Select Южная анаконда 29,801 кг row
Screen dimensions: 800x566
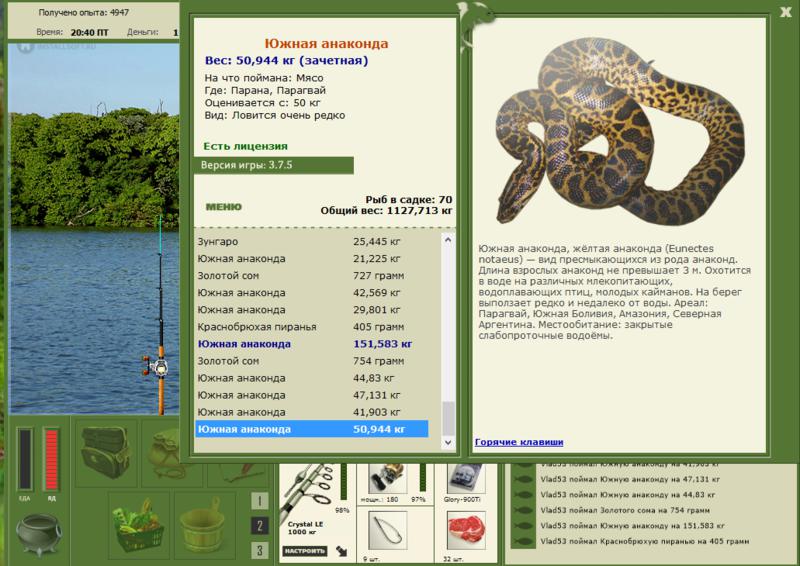(312, 310)
